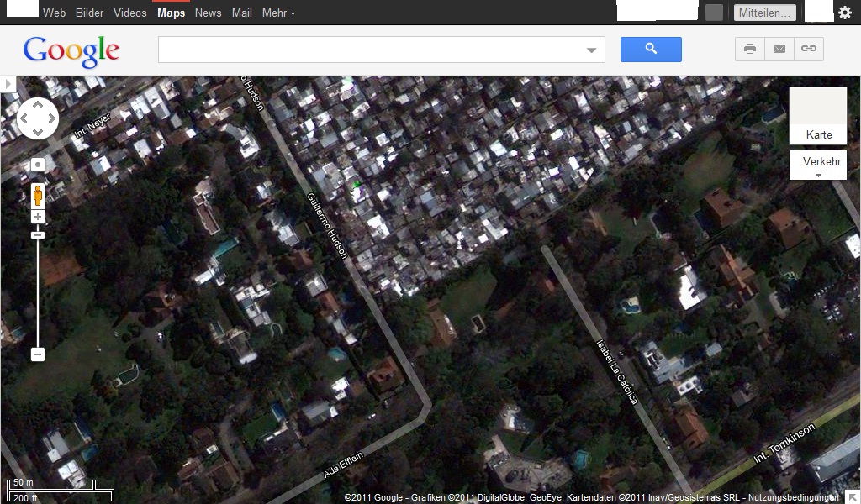Open the search box suggestions dropdown arrow

593,50
